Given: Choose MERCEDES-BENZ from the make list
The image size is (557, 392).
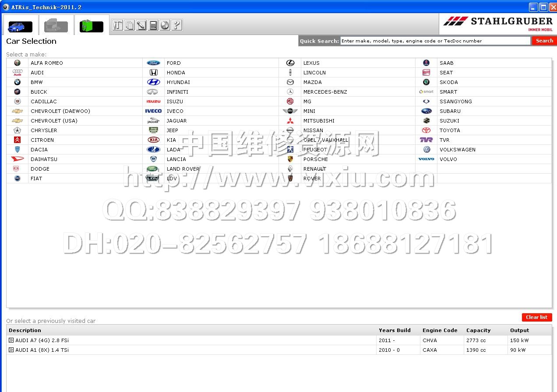Looking at the screenshot, I should point(325,92).
